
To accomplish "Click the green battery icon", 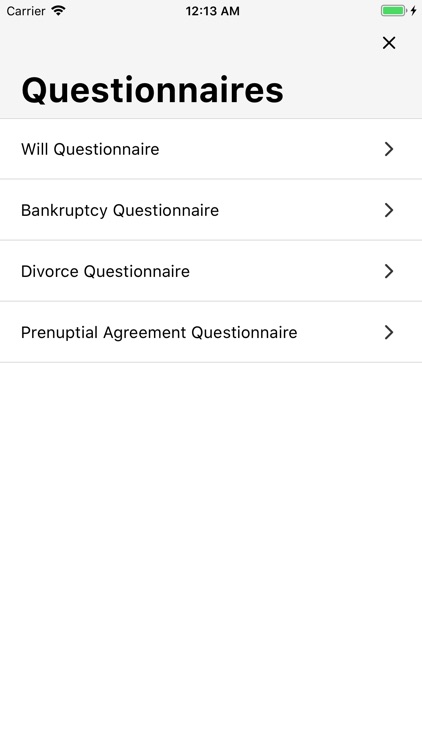I will tap(394, 11).
